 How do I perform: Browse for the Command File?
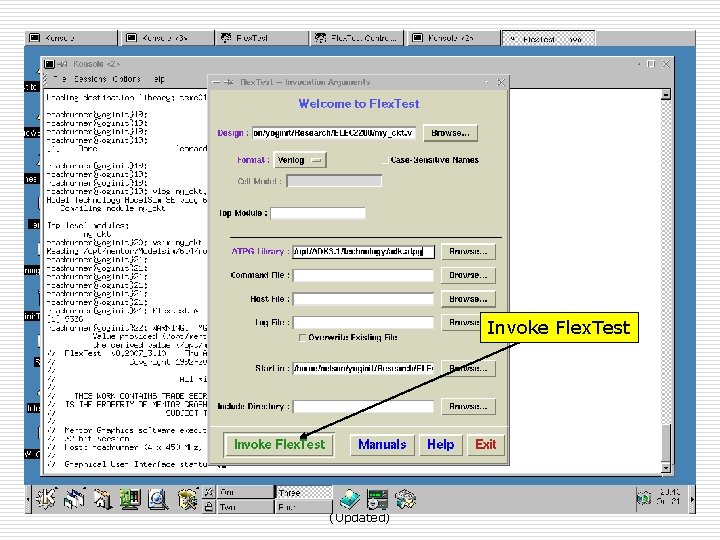pyautogui.click(x=468, y=275)
